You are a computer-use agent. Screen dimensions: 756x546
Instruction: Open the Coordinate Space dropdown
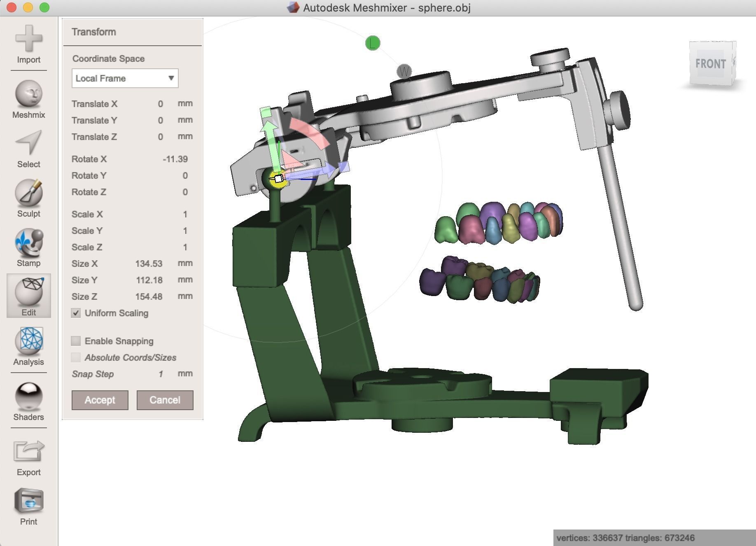point(125,78)
